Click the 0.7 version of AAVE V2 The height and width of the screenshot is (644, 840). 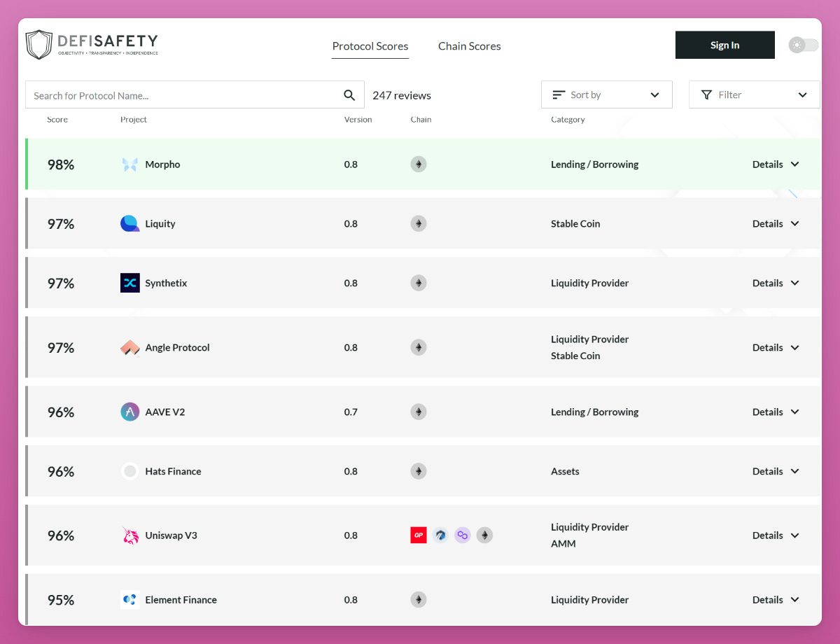point(351,412)
